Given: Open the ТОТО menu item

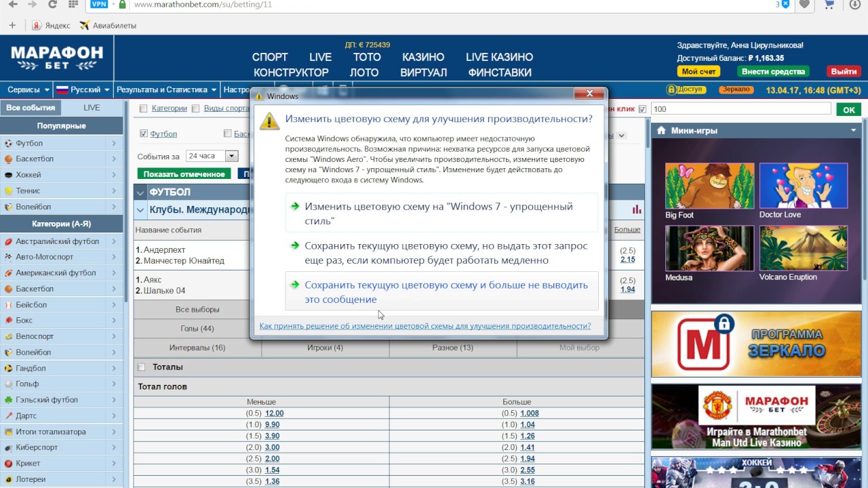Looking at the screenshot, I should (x=367, y=57).
